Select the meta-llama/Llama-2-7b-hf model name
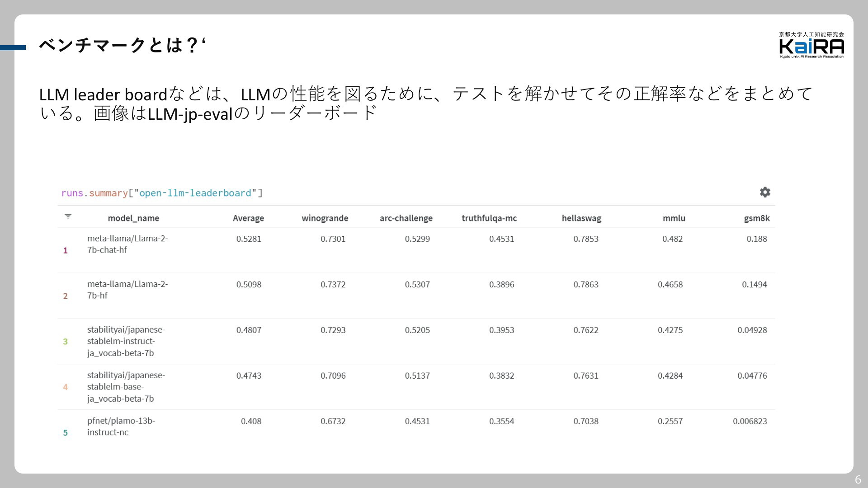This screenshot has height=488, width=868. pos(127,290)
